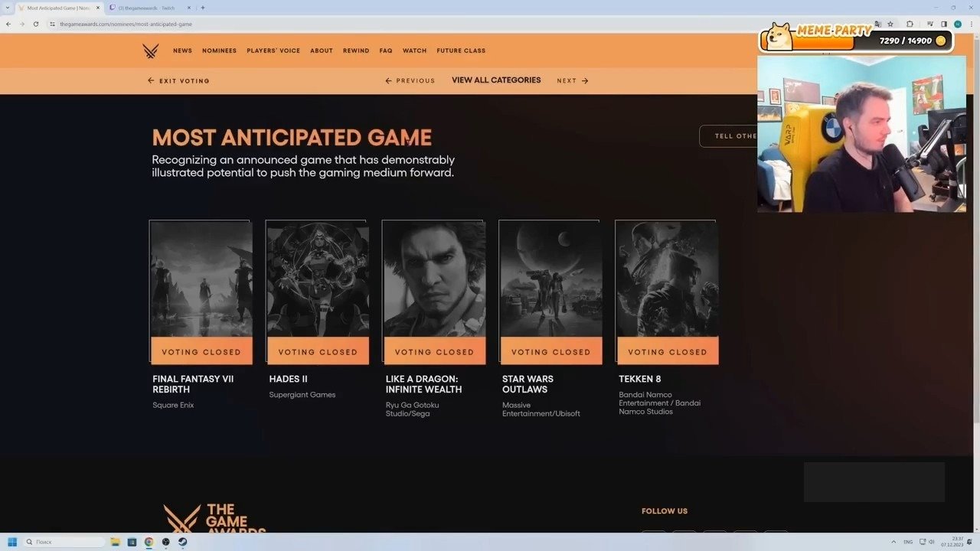This screenshot has height=551, width=980.
Task: Go to Previous category
Action: [410, 80]
